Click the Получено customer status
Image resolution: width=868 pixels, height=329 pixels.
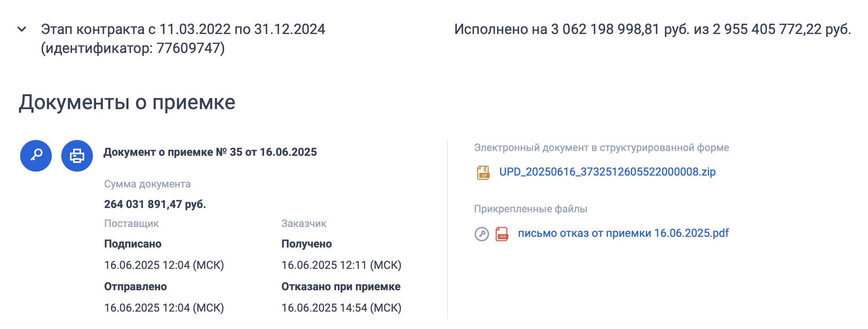tap(306, 244)
